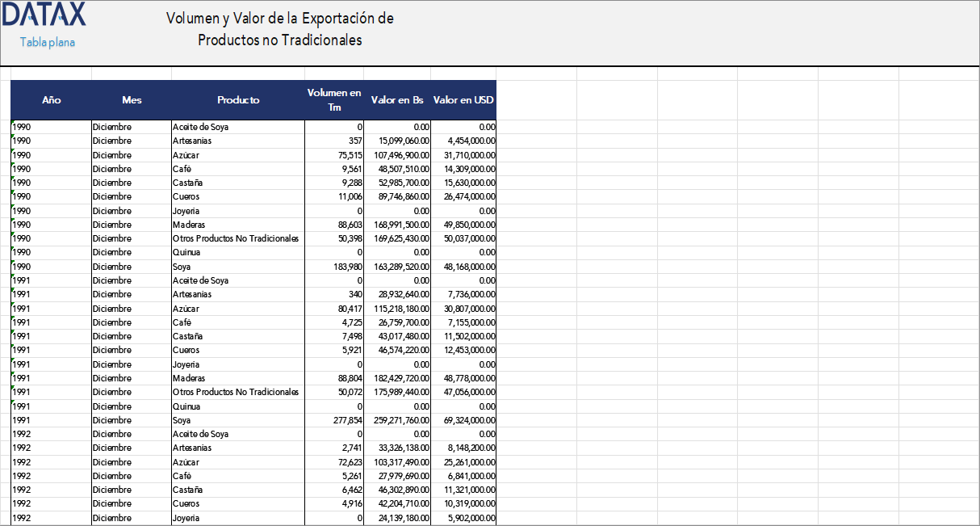Select the Azúcar 1990 row's USD value 31,710,000.00
Image resolution: width=980 pixels, height=526 pixels.
pyautogui.click(x=464, y=154)
